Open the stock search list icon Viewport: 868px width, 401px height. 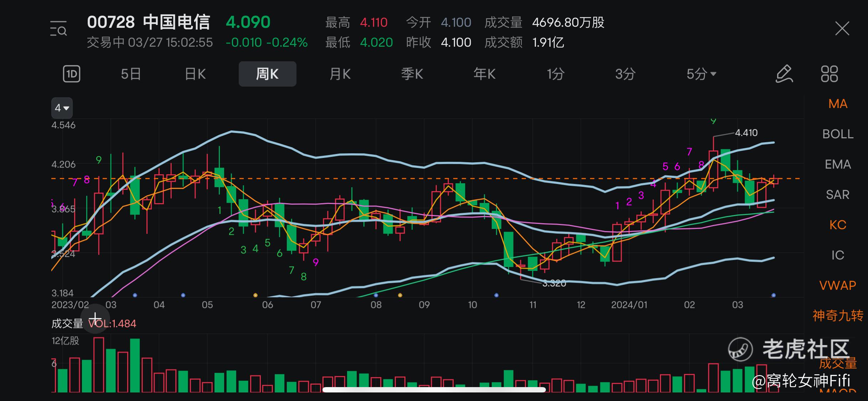pos(58,29)
